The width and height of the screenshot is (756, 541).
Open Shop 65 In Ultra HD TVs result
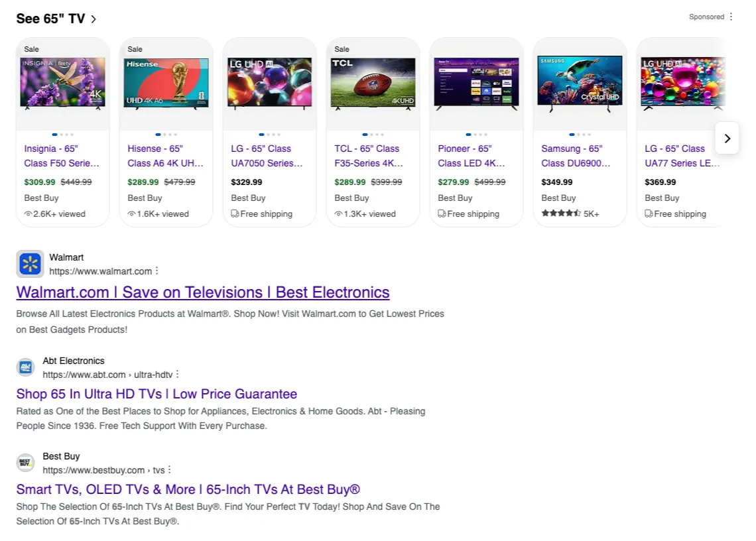[157, 394]
